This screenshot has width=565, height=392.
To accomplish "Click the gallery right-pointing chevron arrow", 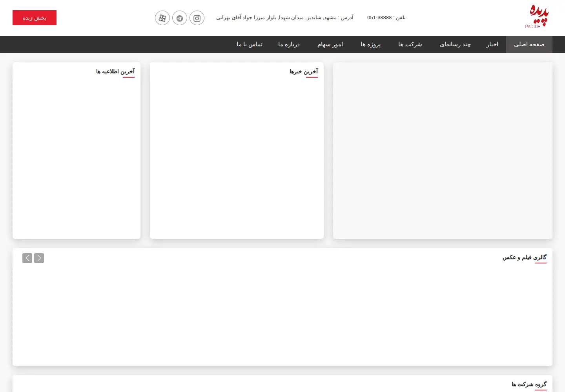I will click(x=39, y=258).
